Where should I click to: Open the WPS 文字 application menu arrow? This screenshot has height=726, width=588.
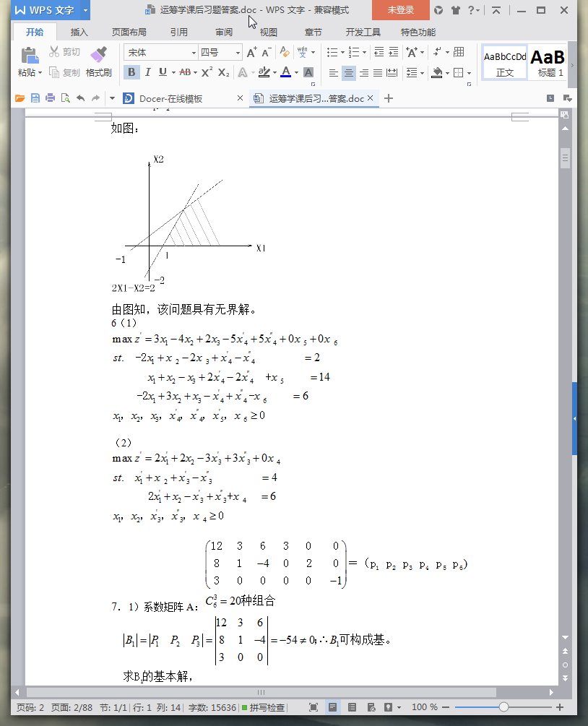coord(85,10)
